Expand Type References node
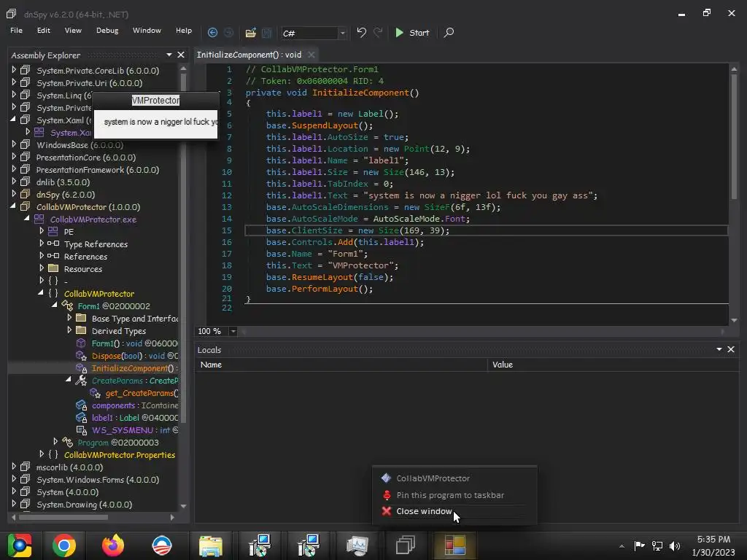 [x=42, y=244]
